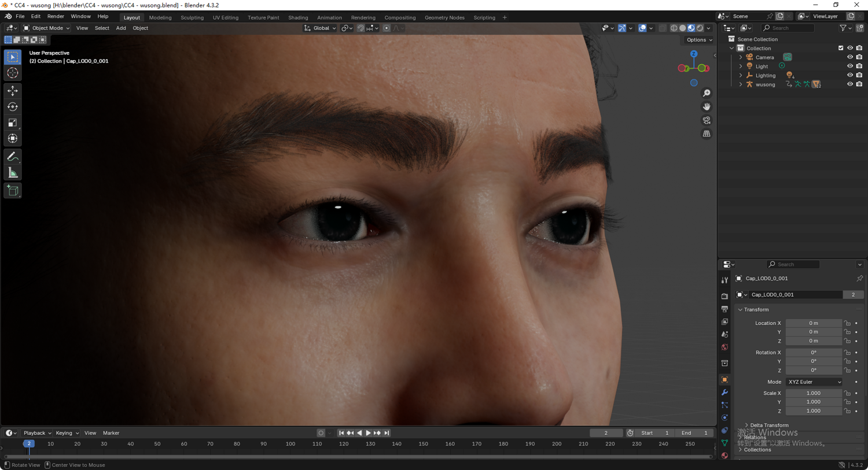Select the Cursor tool in the toolbar
The width and height of the screenshot is (868, 470).
(x=13, y=73)
